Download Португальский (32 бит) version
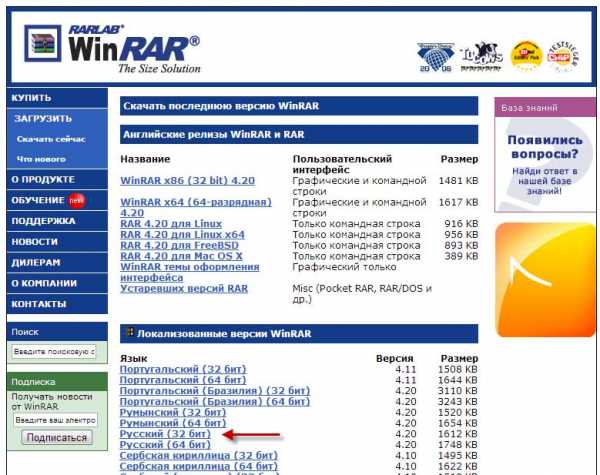The image size is (600, 475). (183, 369)
